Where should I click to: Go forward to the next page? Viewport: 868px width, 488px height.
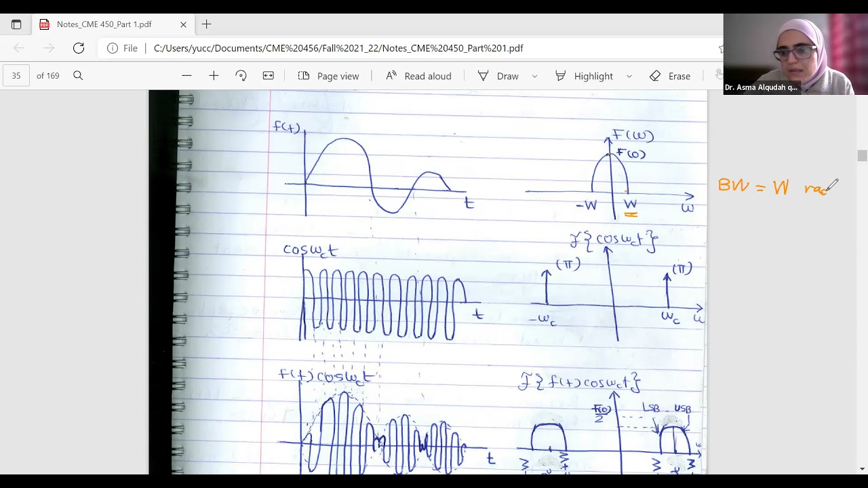tap(49, 48)
